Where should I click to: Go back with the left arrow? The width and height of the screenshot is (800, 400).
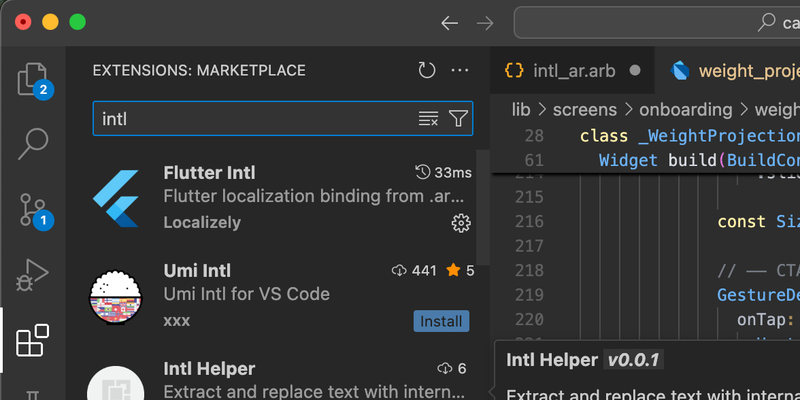tap(449, 23)
